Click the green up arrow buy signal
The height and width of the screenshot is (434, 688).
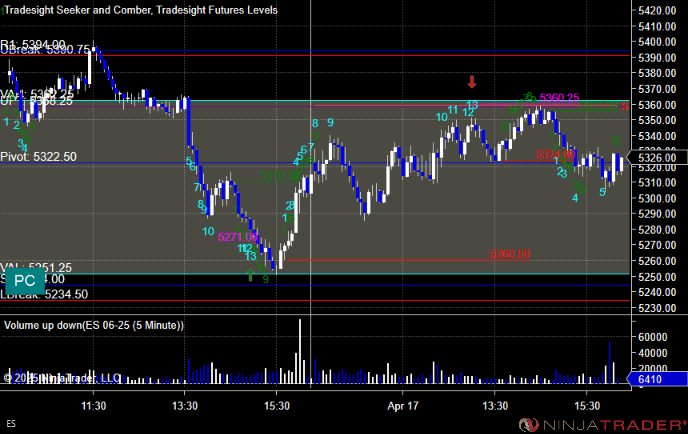(x=250, y=275)
